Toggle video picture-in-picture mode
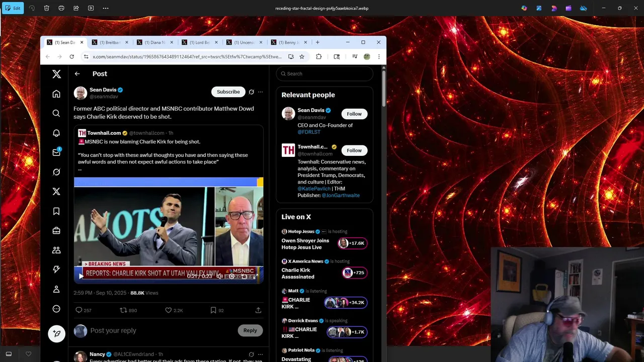 click(244, 276)
